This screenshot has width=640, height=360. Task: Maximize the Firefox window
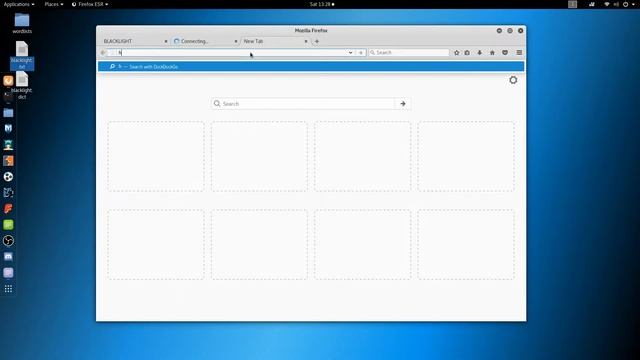tap(510, 31)
